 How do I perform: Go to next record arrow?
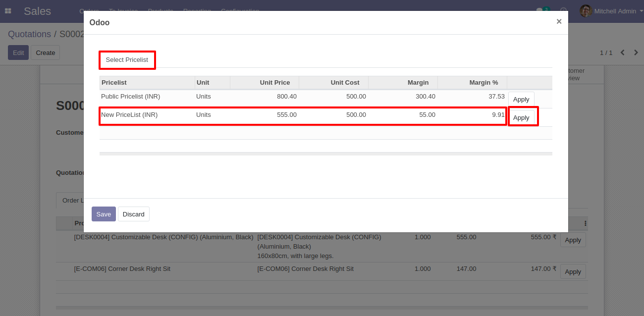636,53
